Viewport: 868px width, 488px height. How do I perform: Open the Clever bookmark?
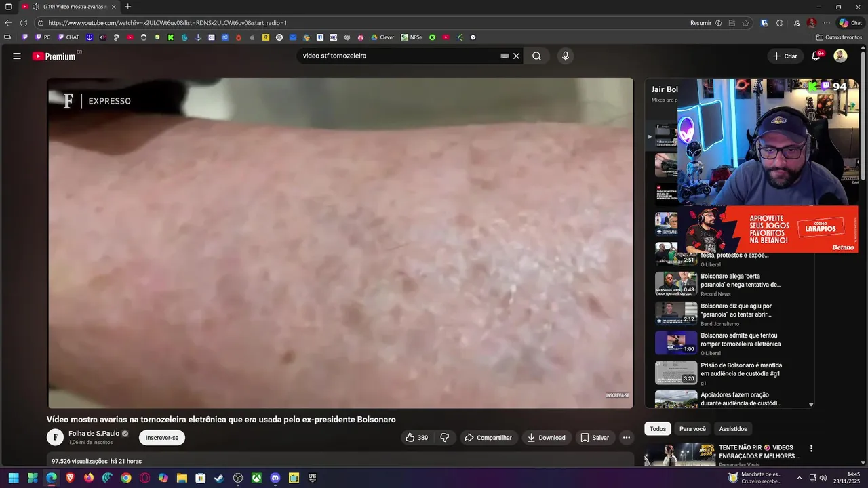[382, 37]
